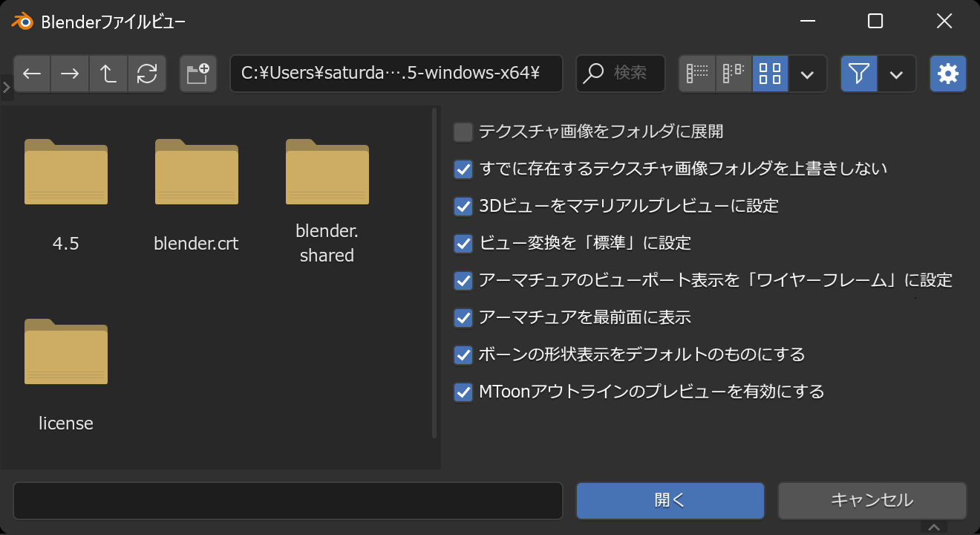Screen dimensions: 980x535
Task: Switch to vertical list display mode
Action: click(697, 74)
